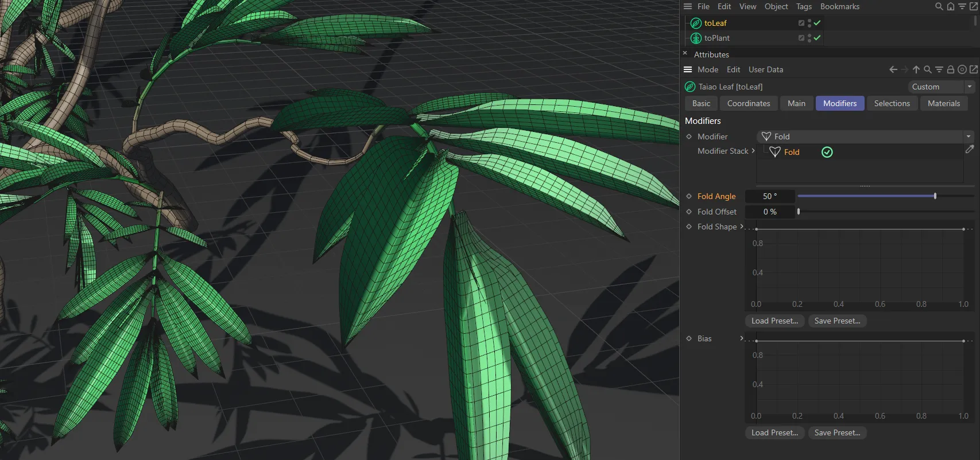The height and width of the screenshot is (460, 980).
Task: Toggle keyframe diamond for Fold Offset
Action: pos(689,212)
